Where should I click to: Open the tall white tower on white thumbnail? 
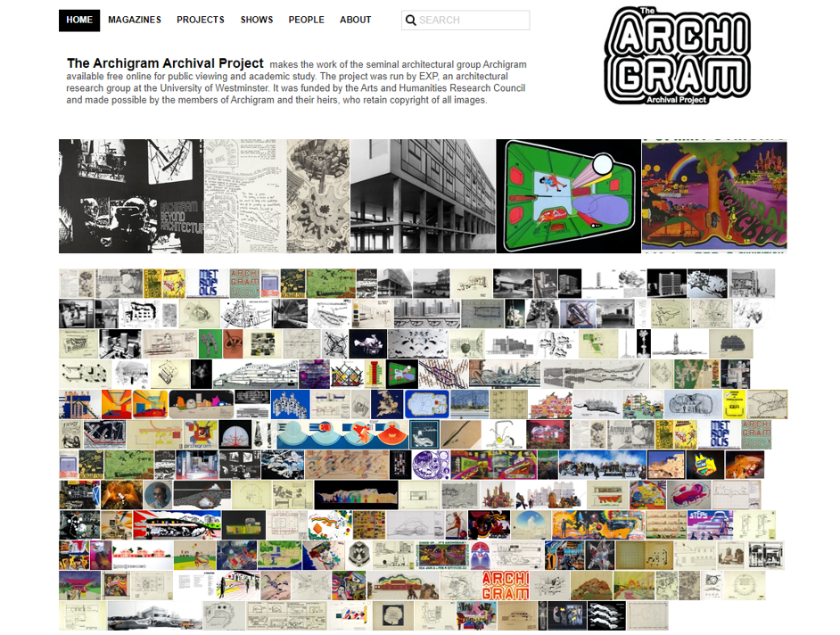(627, 343)
